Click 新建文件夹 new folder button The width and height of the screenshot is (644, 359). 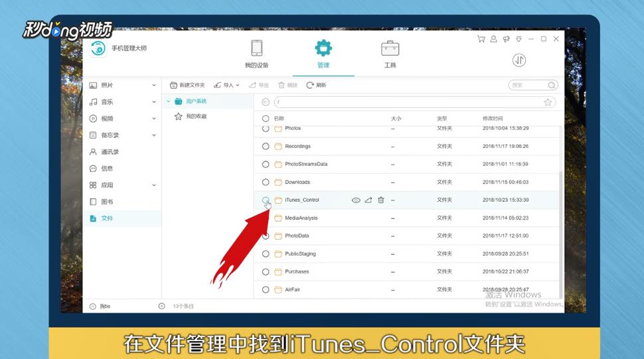click(x=187, y=85)
